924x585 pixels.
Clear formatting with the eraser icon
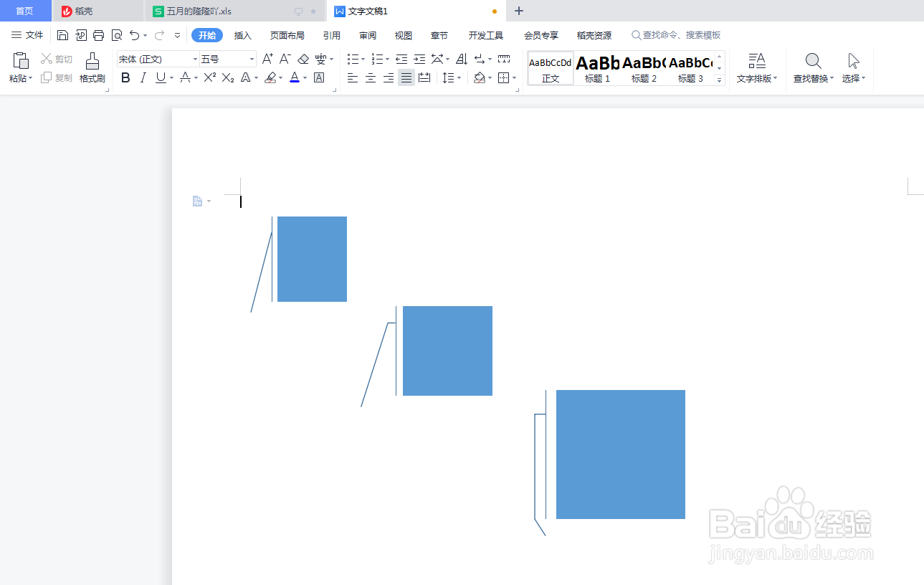click(303, 59)
